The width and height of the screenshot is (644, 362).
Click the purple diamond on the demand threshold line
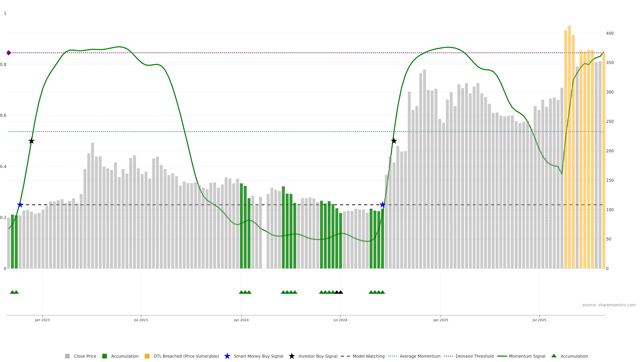point(9,53)
